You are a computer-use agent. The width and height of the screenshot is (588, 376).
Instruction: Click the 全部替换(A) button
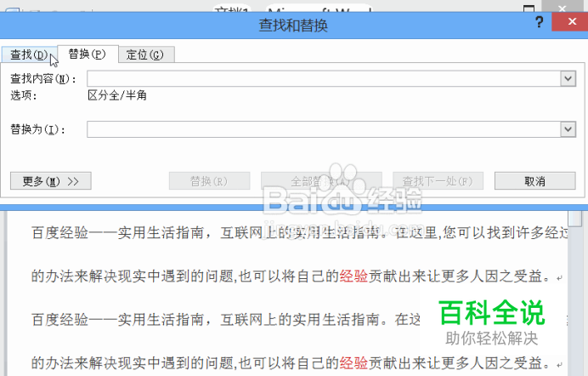point(321,181)
